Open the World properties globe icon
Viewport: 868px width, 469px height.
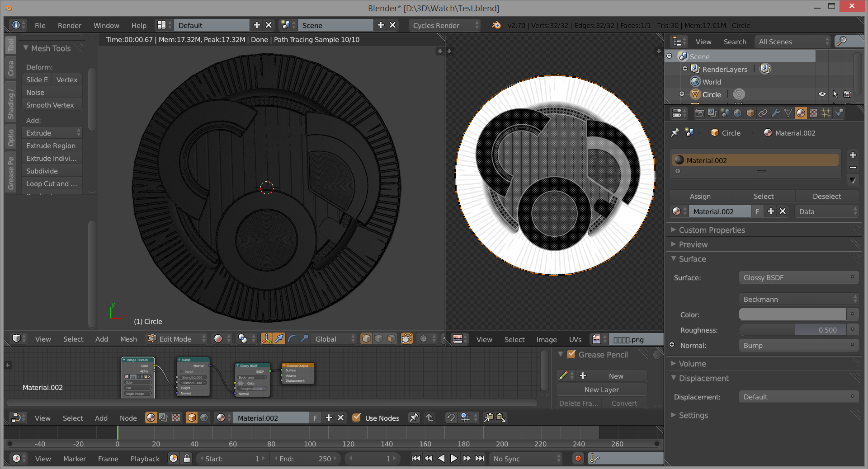click(x=737, y=113)
